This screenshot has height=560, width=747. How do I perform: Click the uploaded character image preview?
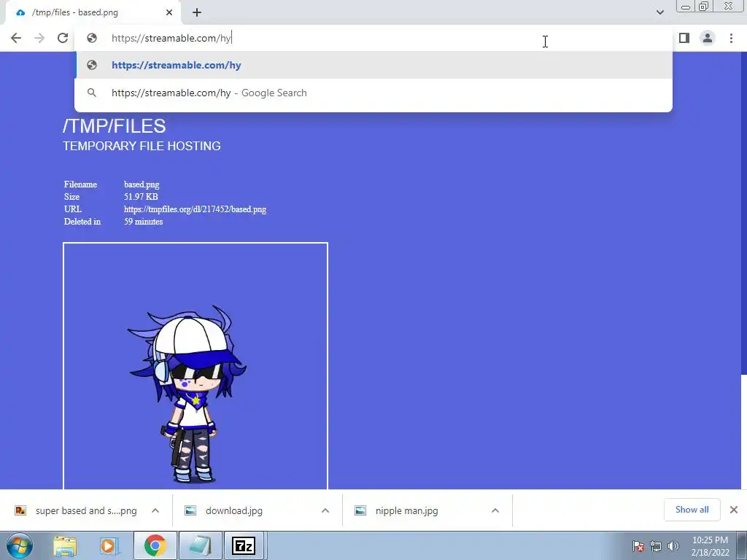click(x=196, y=366)
